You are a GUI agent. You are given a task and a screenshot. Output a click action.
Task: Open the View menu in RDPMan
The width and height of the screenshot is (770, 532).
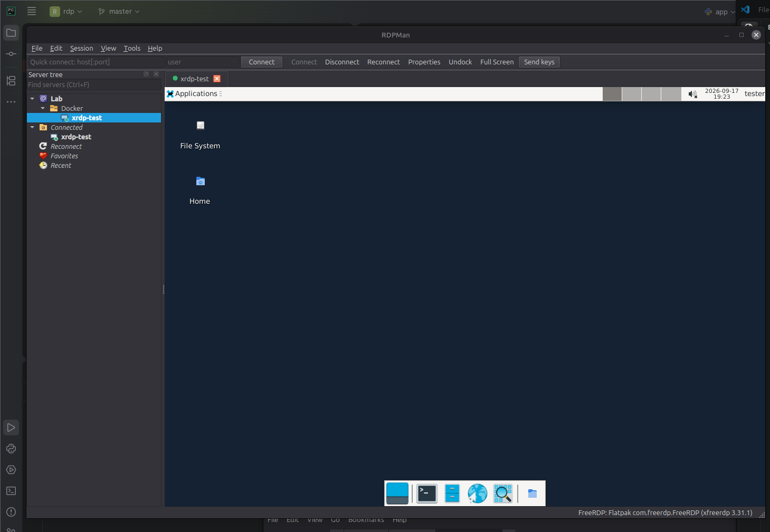[108, 48]
